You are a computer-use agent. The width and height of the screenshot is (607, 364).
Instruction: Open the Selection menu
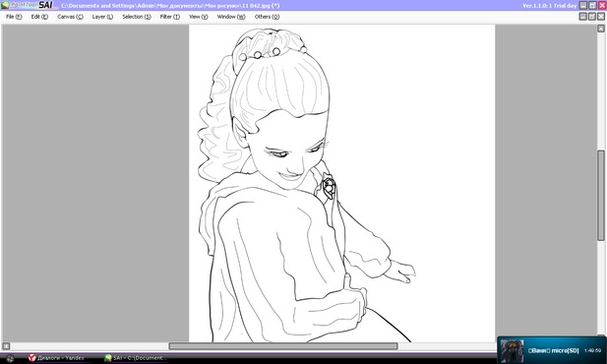click(137, 17)
